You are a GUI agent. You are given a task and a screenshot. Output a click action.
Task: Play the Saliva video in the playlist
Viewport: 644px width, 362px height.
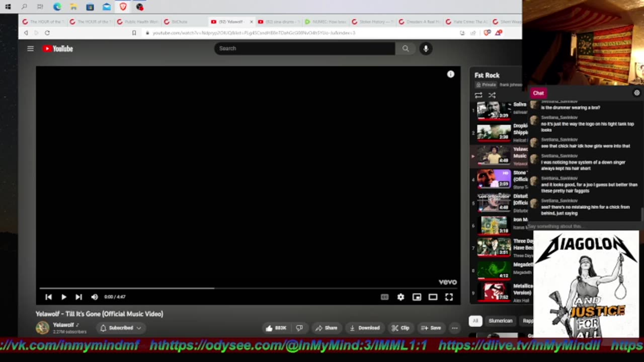pos(494,110)
